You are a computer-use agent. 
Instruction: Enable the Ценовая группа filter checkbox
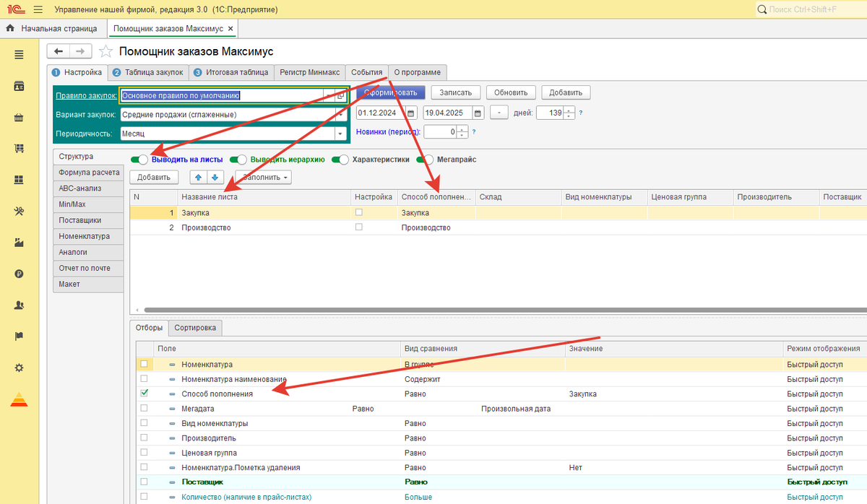(x=144, y=453)
